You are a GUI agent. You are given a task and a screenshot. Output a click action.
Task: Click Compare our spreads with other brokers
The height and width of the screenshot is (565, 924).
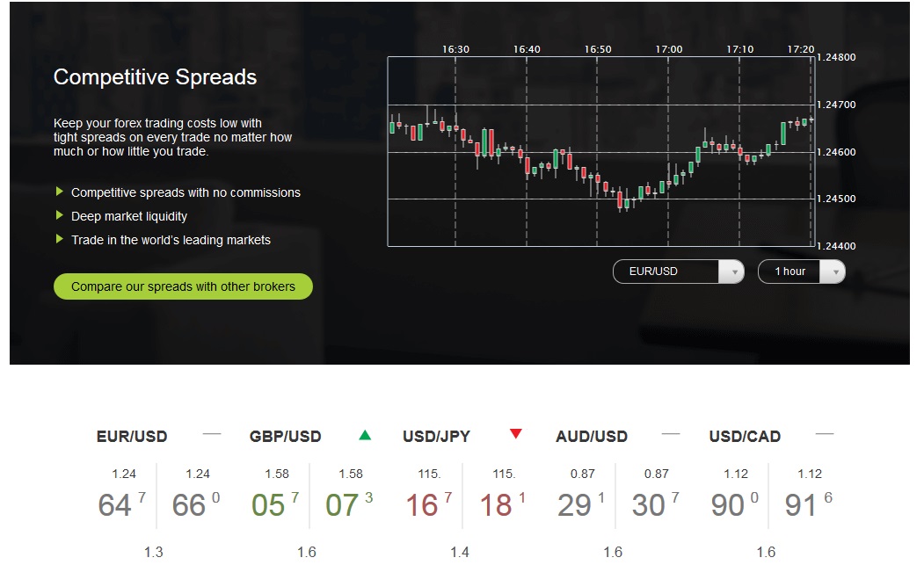[183, 286]
